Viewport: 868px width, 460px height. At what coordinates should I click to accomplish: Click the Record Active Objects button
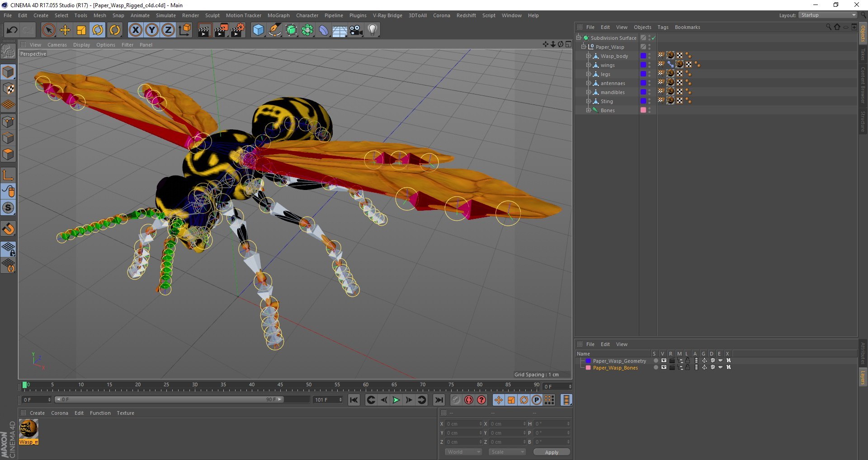click(456, 400)
